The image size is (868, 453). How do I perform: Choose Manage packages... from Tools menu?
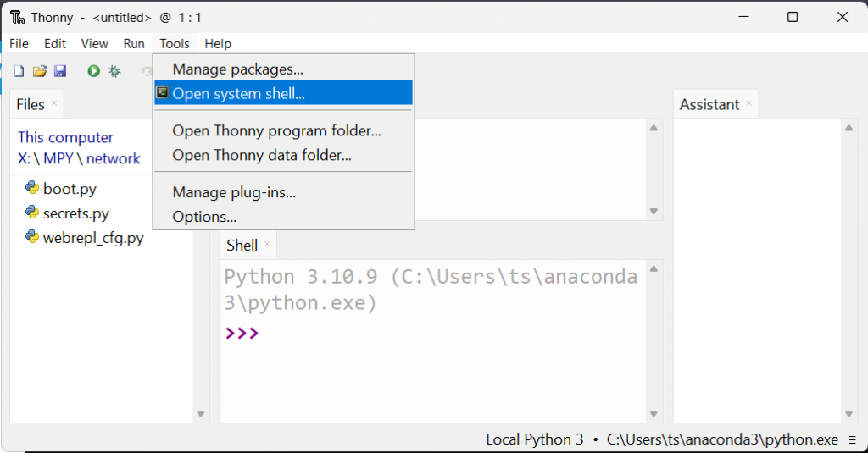pyautogui.click(x=283, y=69)
